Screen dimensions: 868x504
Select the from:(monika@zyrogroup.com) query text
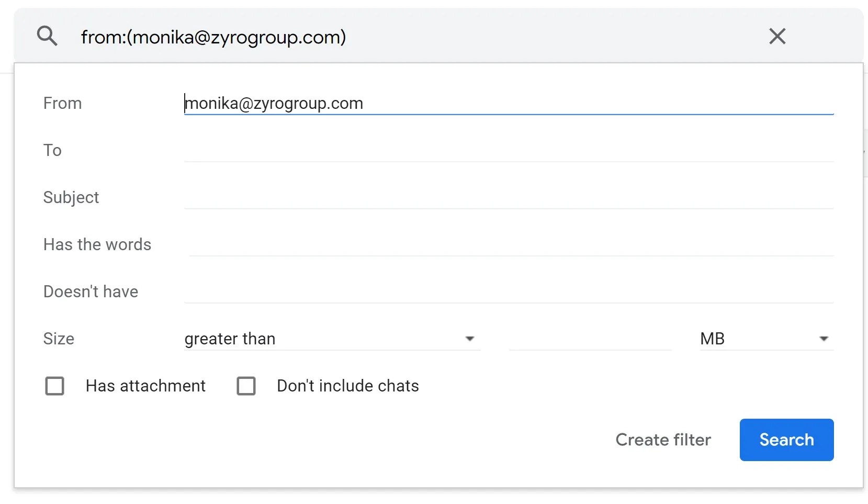tap(213, 37)
